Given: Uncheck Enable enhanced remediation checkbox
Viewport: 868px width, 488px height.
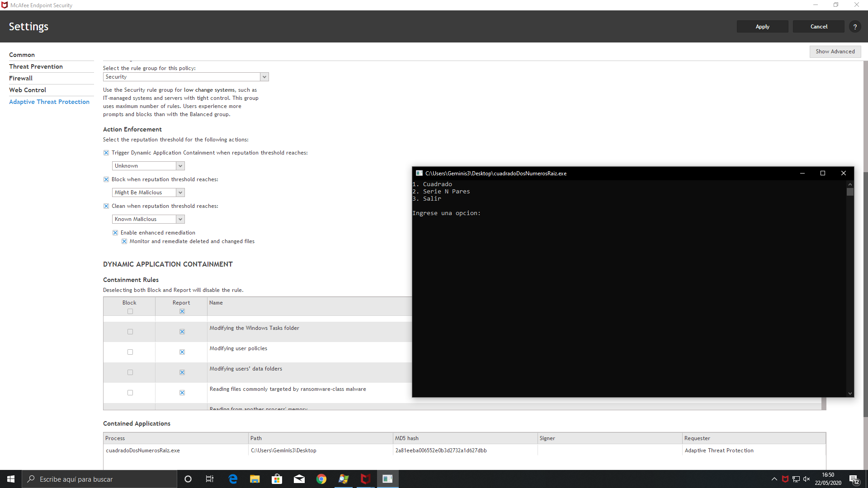Looking at the screenshot, I should (x=115, y=233).
